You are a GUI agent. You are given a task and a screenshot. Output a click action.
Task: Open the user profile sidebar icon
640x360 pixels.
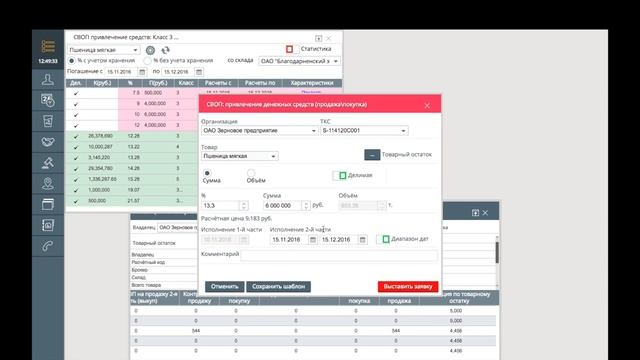(x=48, y=79)
